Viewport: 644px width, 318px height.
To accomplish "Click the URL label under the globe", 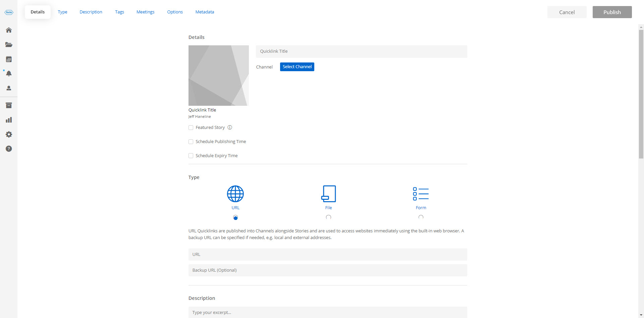I will 235,208.
